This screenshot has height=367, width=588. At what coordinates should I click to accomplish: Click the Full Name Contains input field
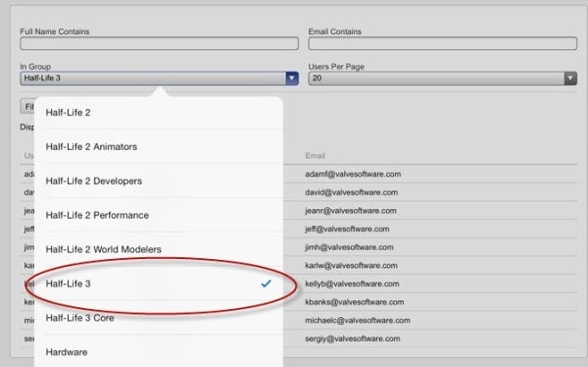[160, 43]
